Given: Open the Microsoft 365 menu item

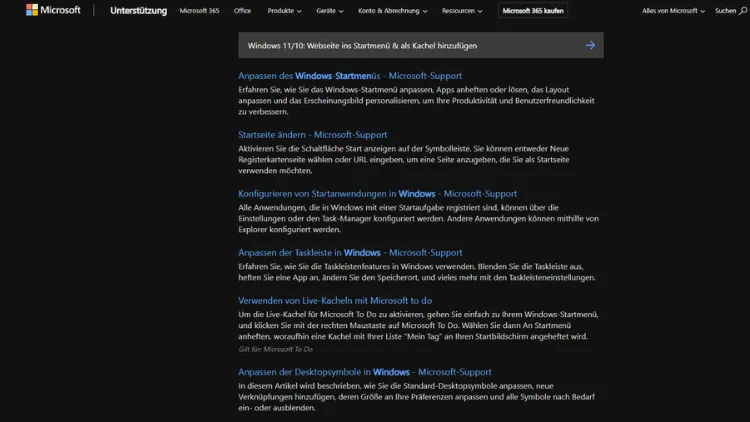Looking at the screenshot, I should [199, 11].
